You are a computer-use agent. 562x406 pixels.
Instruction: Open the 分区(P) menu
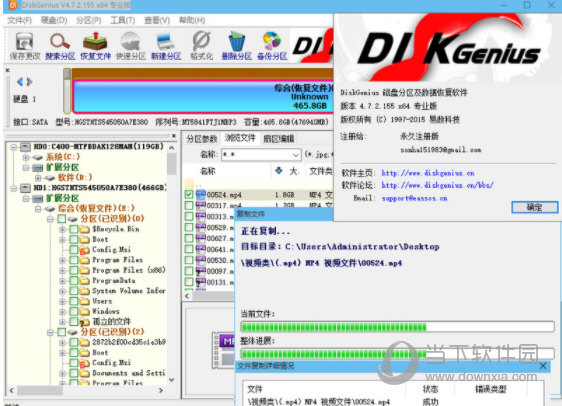(x=88, y=20)
